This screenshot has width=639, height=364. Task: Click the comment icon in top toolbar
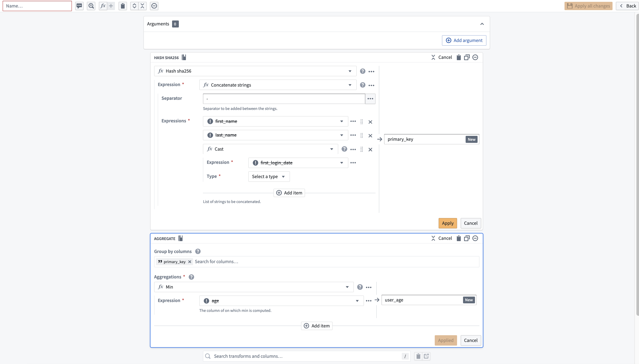point(79,6)
